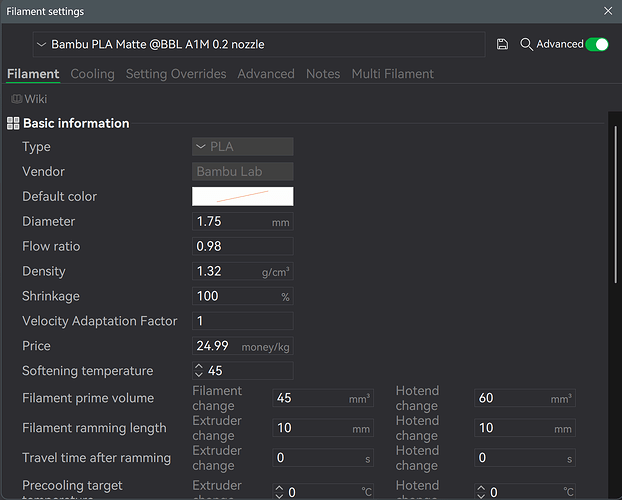Click Extruder change travel time field

[323, 458]
